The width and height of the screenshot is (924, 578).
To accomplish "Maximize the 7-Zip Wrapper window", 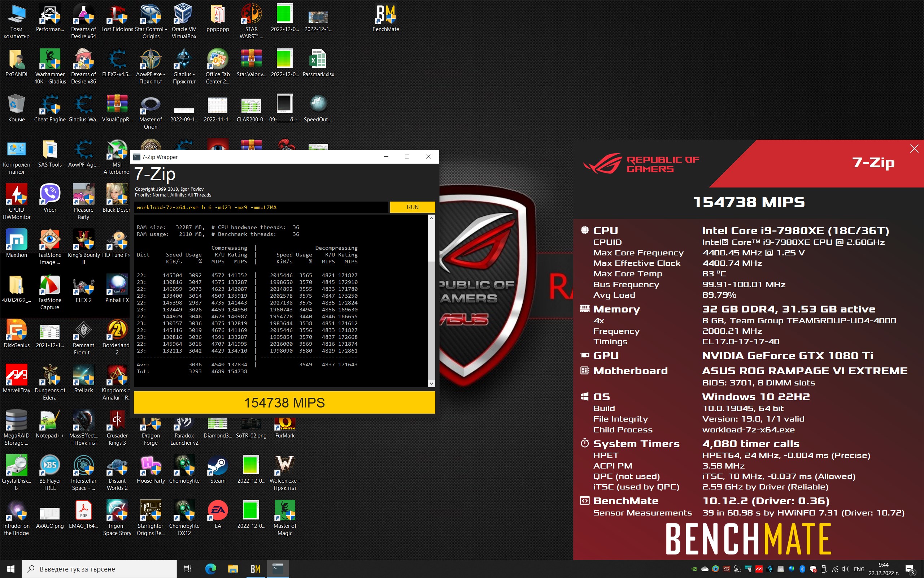I will pos(407,157).
